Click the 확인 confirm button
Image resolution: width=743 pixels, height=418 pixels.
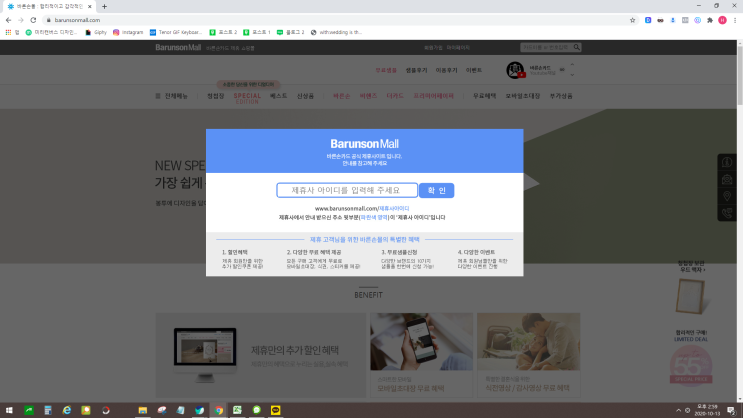tap(436, 190)
